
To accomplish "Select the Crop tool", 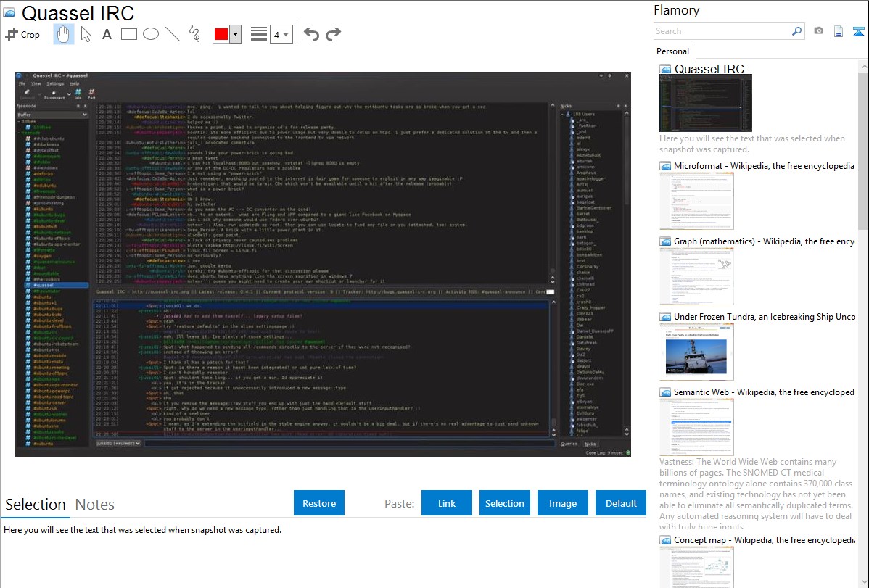I will [22, 34].
